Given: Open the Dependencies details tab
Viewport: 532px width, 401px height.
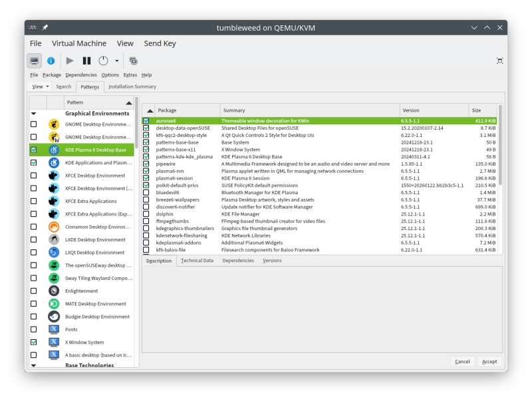Looking at the screenshot, I should point(238,261).
